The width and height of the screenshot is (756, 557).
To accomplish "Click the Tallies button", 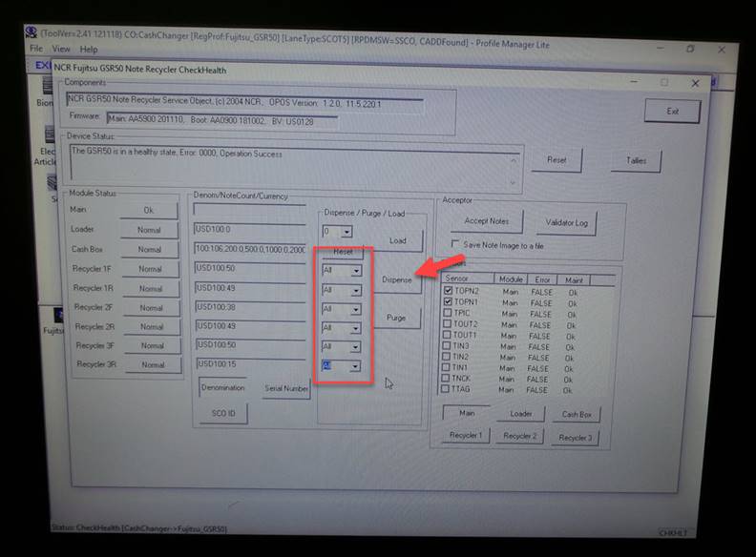I will coord(636,160).
